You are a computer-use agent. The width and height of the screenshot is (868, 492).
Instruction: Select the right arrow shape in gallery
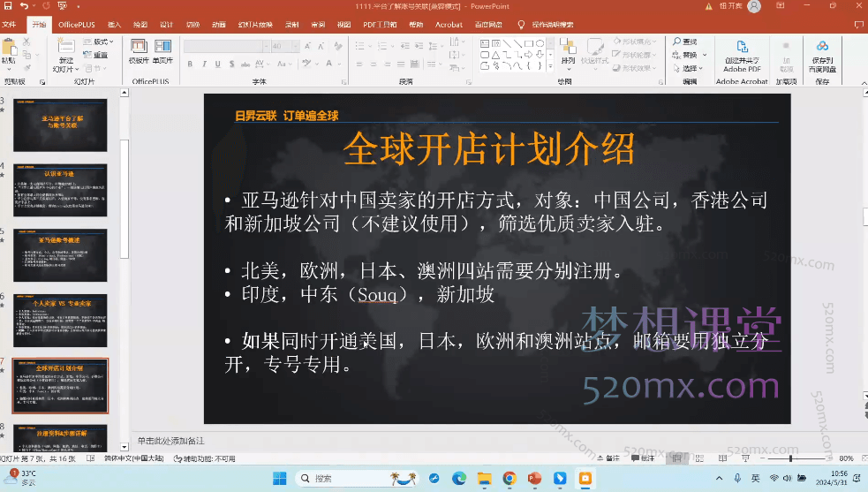[x=529, y=54]
